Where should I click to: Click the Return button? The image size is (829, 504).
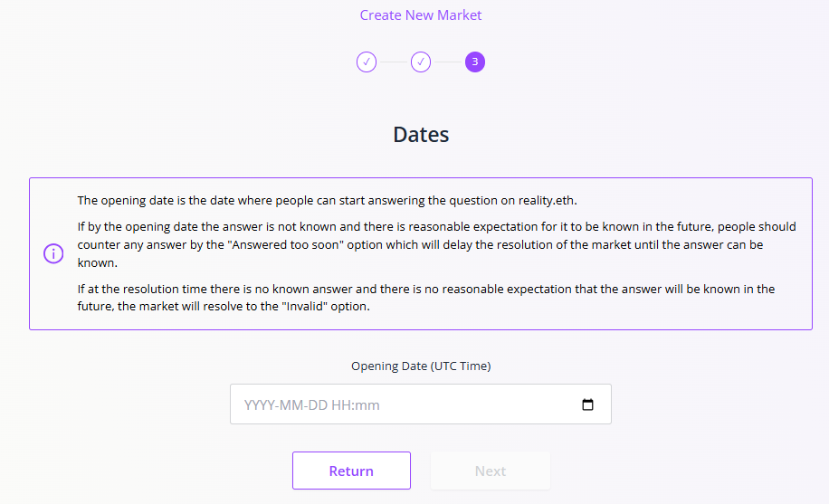(x=351, y=471)
